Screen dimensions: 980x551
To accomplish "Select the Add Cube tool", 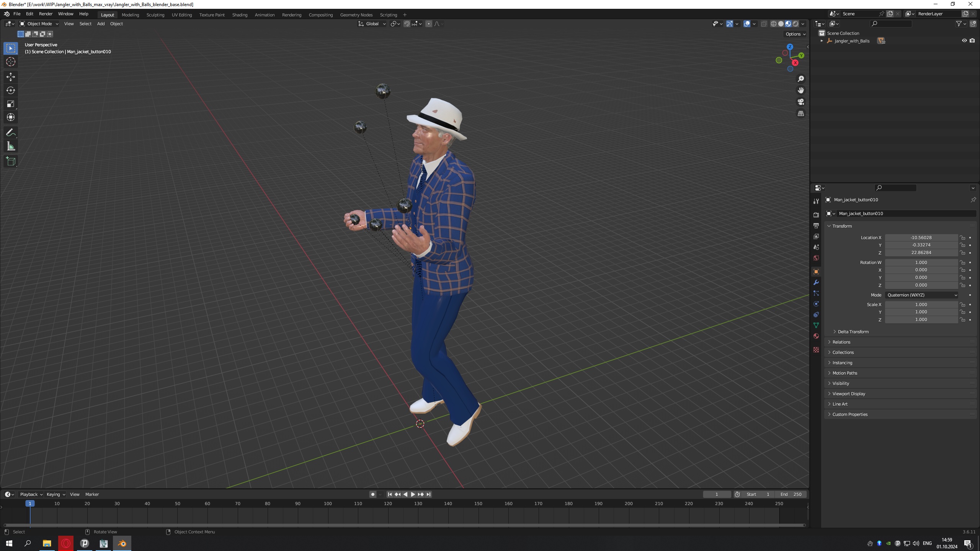I will (11, 161).
